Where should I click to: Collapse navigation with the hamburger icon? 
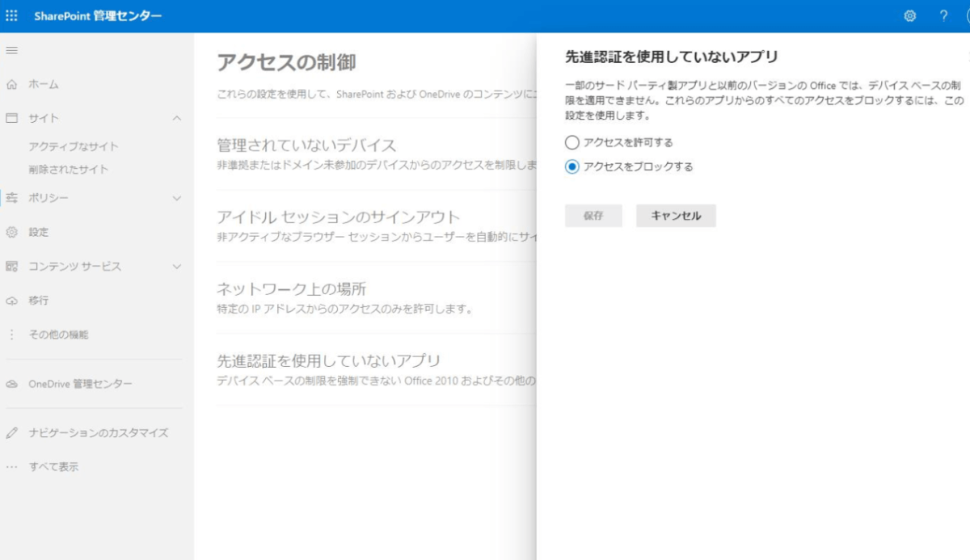pos(11,50)
